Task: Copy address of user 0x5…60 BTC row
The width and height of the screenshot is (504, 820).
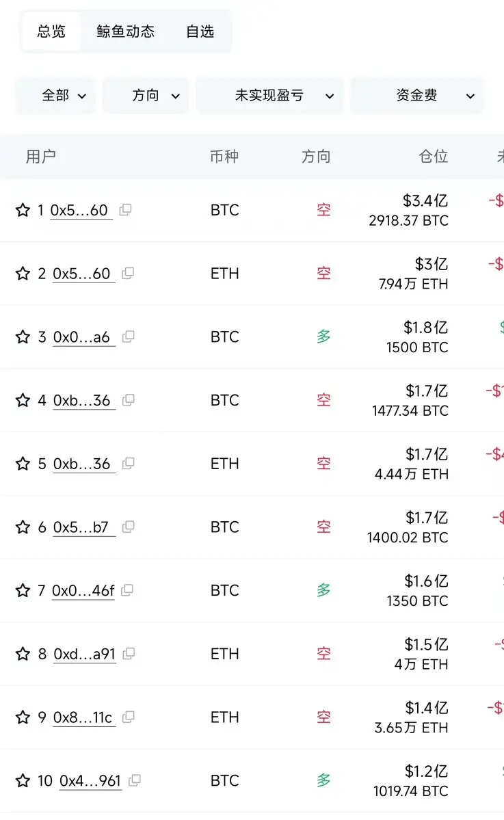Action: click(125, 210)
